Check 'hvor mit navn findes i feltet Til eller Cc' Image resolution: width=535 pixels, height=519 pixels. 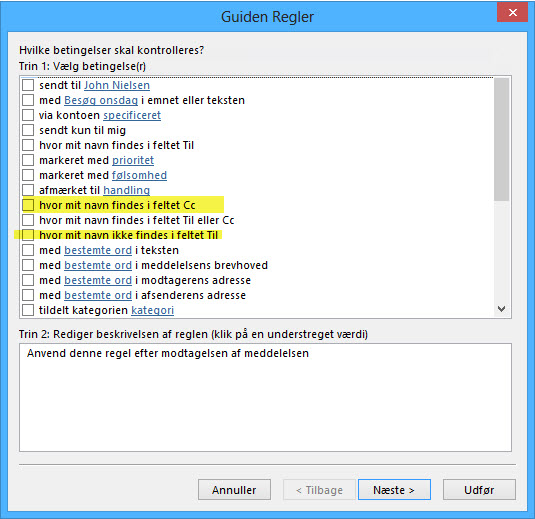click(x=28, y=220)
